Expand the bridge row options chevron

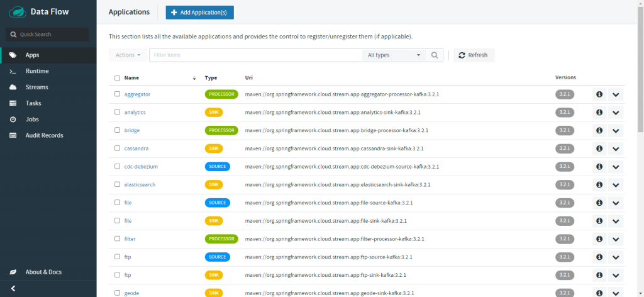pos(616,130)
